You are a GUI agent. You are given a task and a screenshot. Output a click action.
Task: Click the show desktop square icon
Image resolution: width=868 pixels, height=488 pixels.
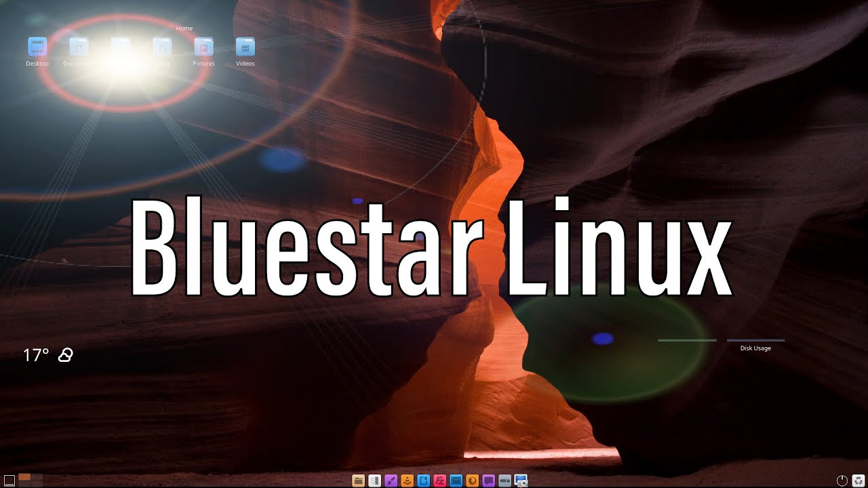pyautogui.click(x=9, y=481)
